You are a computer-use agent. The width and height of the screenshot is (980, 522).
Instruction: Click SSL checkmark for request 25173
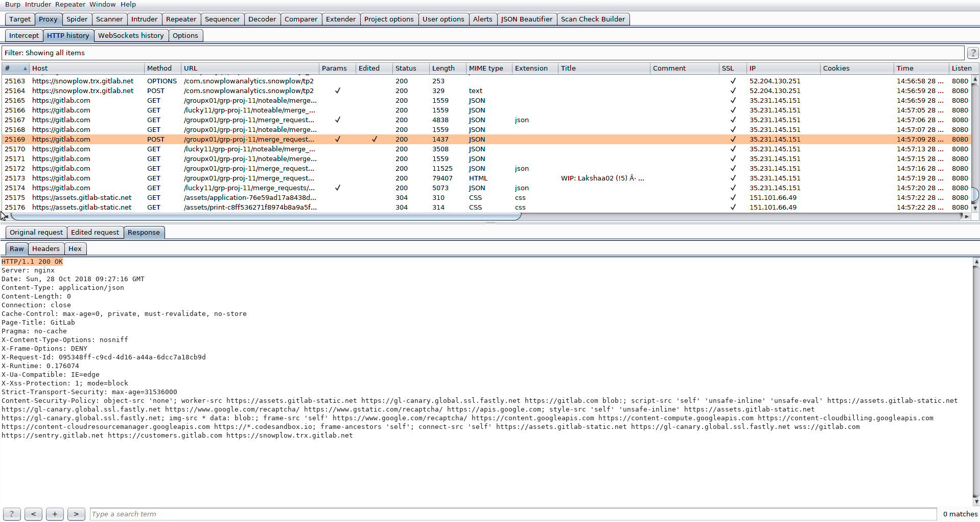click(733, 178)
